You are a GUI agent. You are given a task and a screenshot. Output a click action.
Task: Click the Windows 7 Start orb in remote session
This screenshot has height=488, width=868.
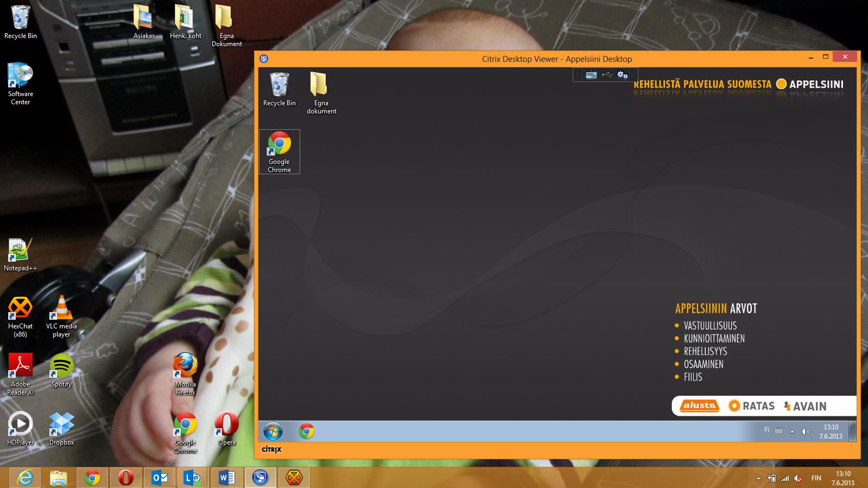click(273, 432)
